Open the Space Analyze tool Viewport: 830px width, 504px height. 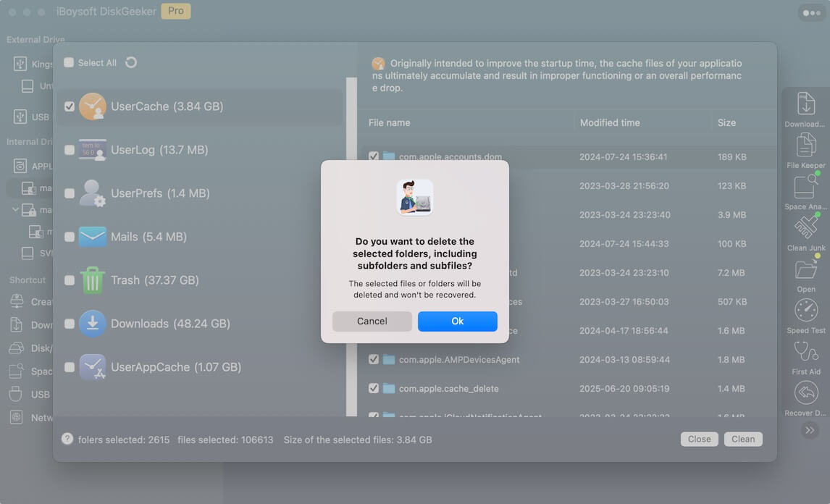(x=805, y=192)
